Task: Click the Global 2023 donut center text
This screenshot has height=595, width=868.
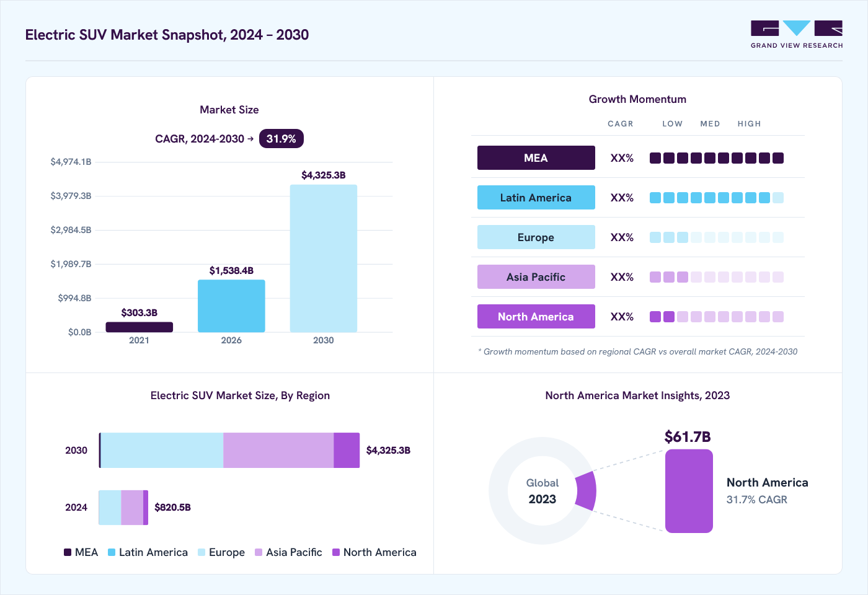Action: pyautogui.click(x=542, y=491)
